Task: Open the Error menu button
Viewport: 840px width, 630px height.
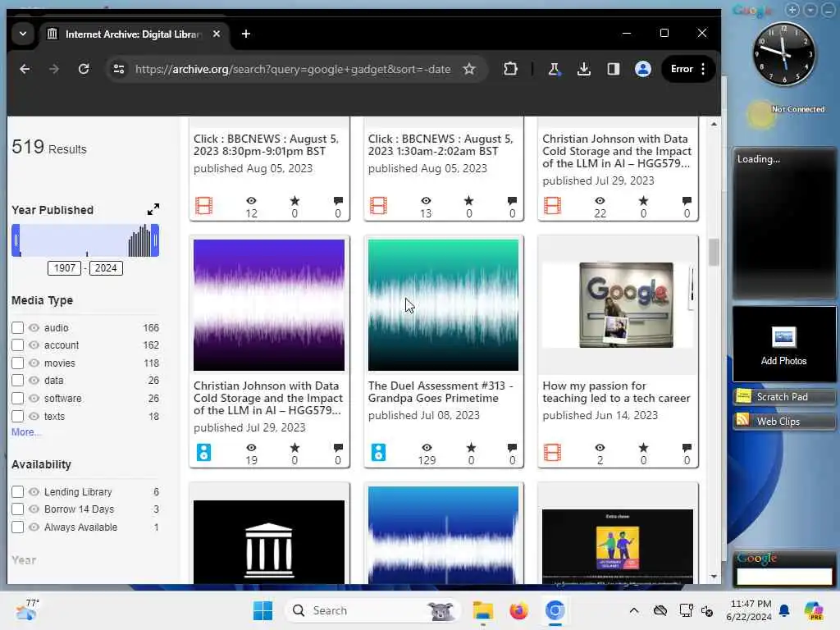Action: click(688, 69)
